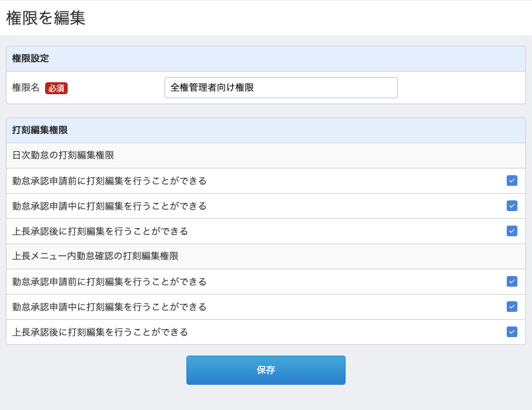
Task: Click the red 必須 badge
Action: pyautogui.click(x=56, y=88)
